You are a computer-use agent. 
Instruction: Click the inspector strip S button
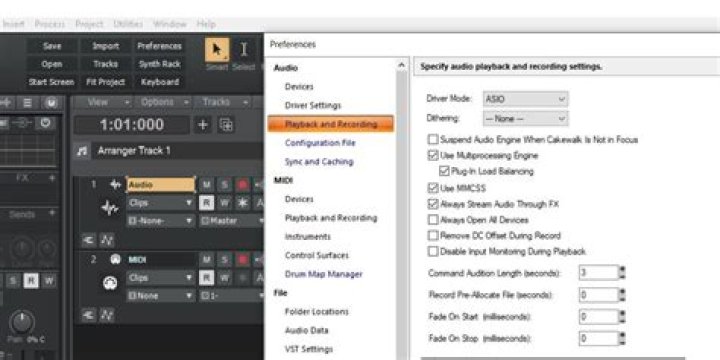13,281
